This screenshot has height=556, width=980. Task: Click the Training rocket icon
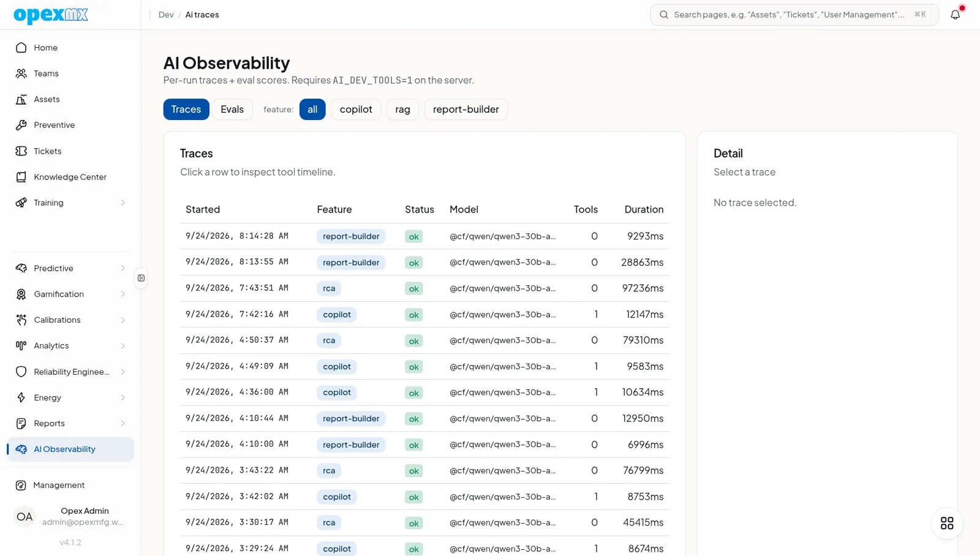21,203
